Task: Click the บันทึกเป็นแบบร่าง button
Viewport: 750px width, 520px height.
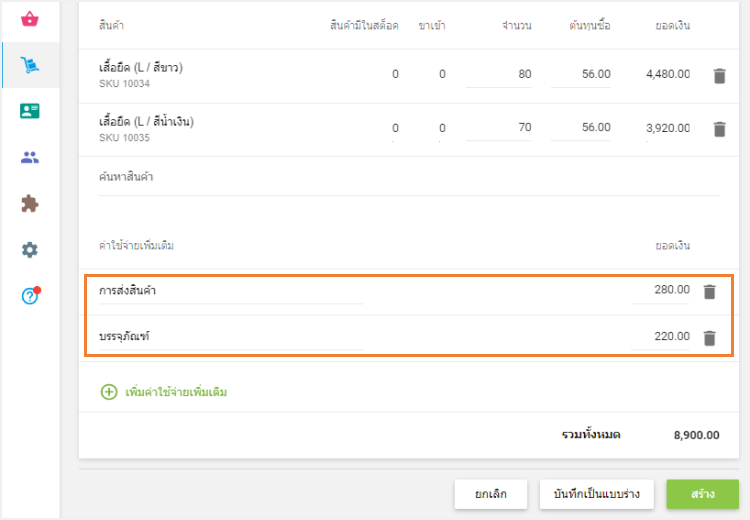Action: (597, 494)
